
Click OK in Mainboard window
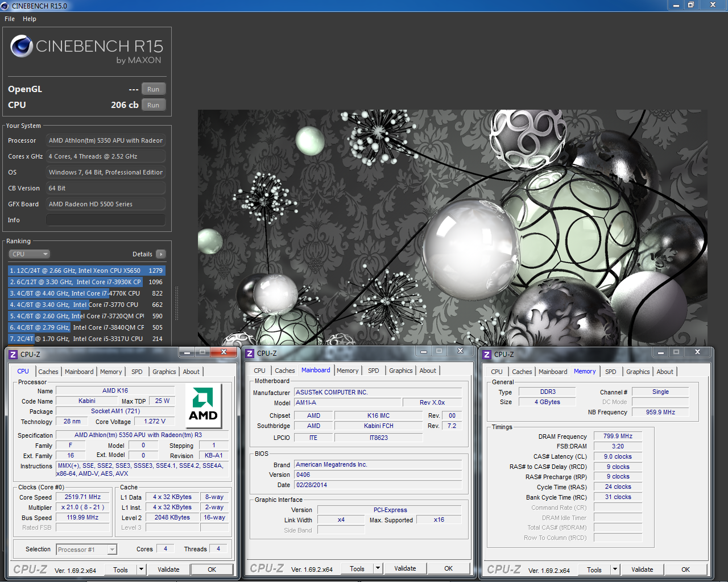pyautogui.click(x=449, y=568)
